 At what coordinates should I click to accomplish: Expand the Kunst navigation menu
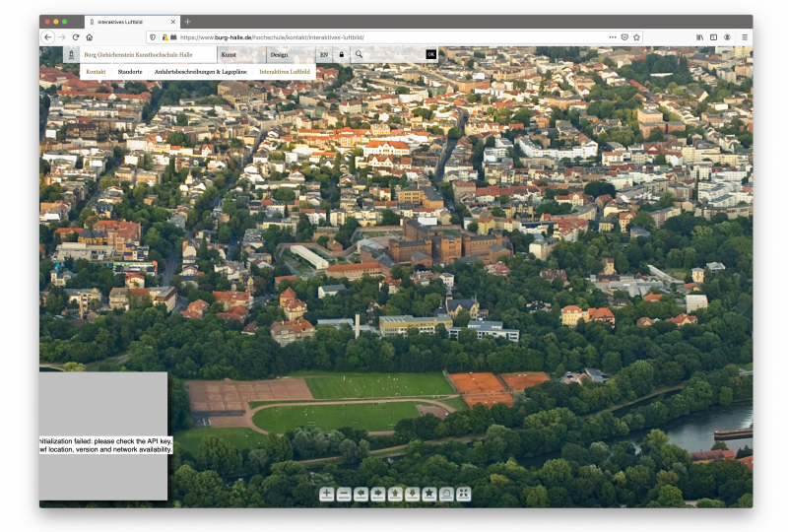pyautogui.click(x=229, y=55)
